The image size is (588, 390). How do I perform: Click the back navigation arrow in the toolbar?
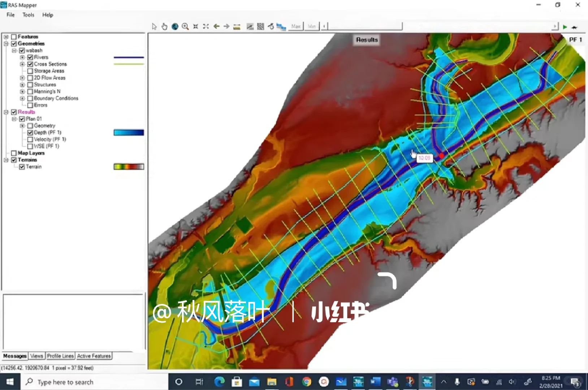[217, 26]
